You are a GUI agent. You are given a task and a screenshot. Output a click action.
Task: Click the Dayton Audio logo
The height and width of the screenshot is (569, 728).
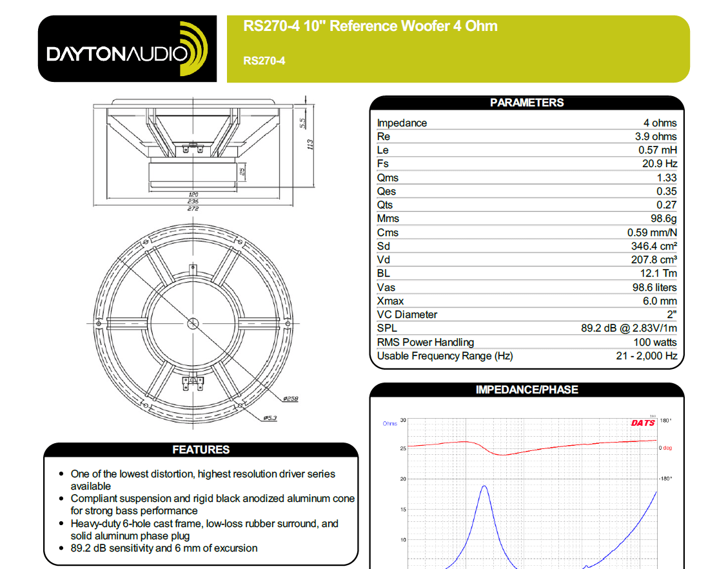127,49
